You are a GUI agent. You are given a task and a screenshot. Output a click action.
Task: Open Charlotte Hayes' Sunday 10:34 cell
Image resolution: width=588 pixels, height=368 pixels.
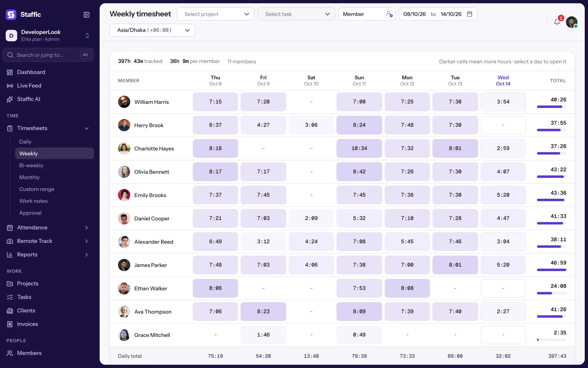pos(359,148)
